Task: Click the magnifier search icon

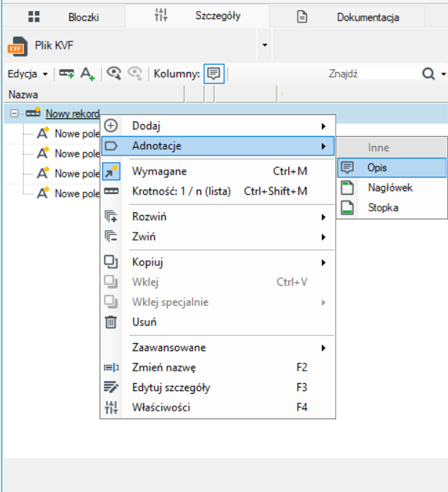Action: pyautogui.click(x=428, y=74)
